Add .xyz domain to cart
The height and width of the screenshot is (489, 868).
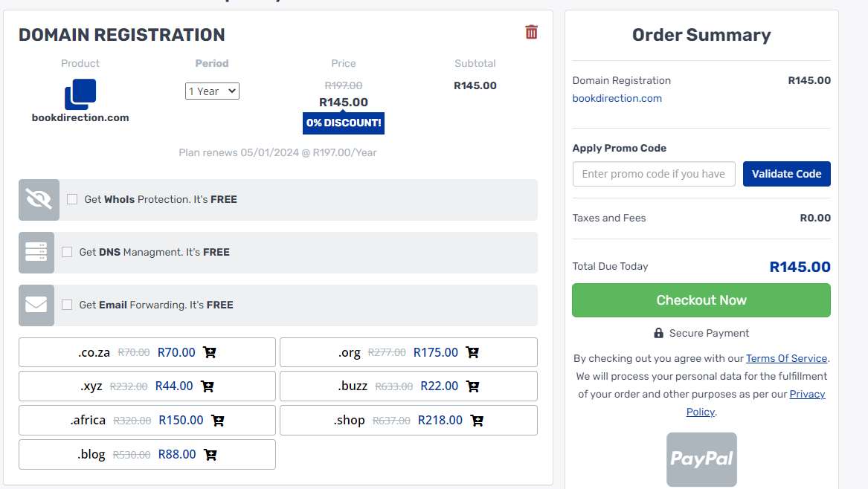click(x=208, y=386)
